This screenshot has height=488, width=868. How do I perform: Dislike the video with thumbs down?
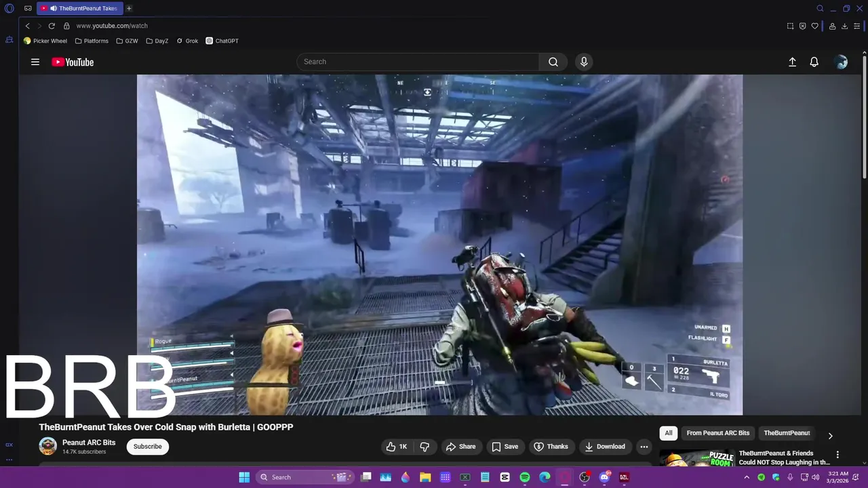point(425,447)
